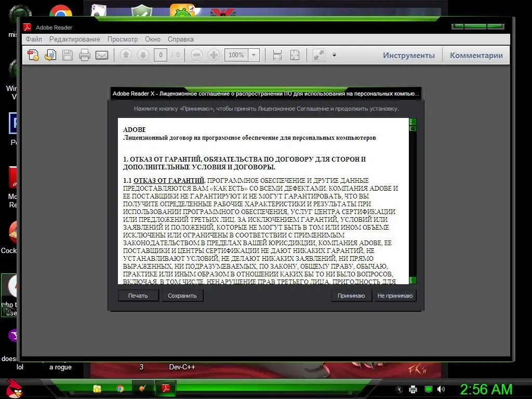Click the Angry Birds start button
This screenshot has height=399, width=532.
pyautogui.click(x=14, y=389)
